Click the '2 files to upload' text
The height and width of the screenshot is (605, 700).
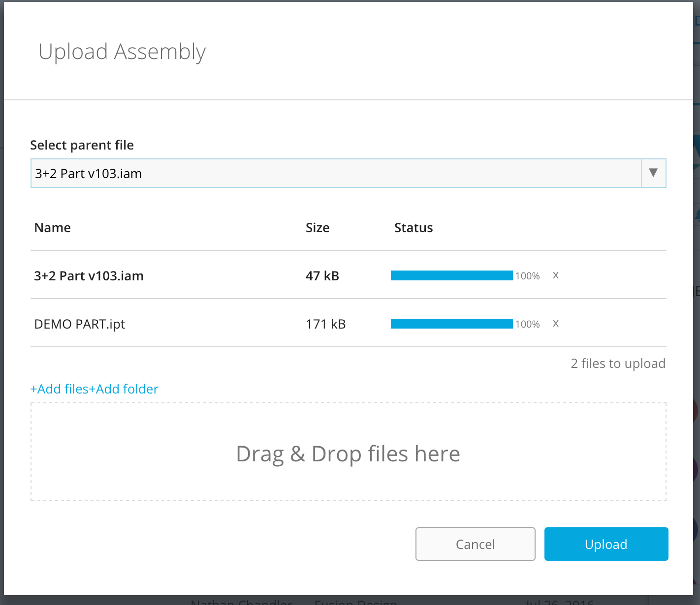(x=618, y=363)
